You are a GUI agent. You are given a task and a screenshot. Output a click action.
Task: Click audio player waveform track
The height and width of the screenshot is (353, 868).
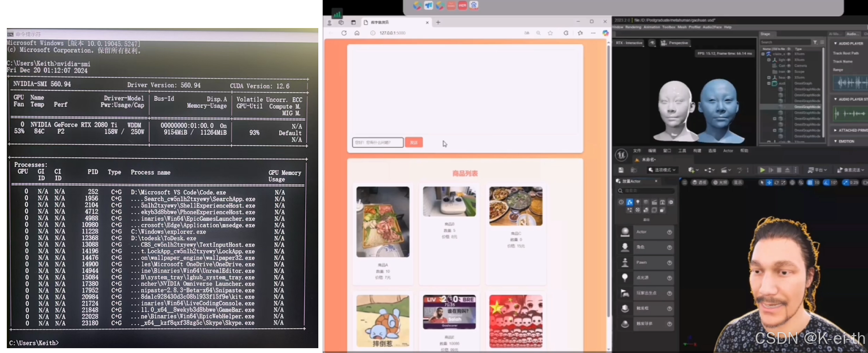[x=851, y=83]
